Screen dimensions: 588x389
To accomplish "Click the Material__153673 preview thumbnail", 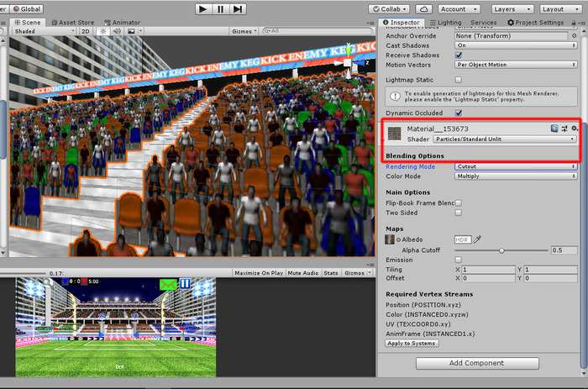I will click(394, 134).
